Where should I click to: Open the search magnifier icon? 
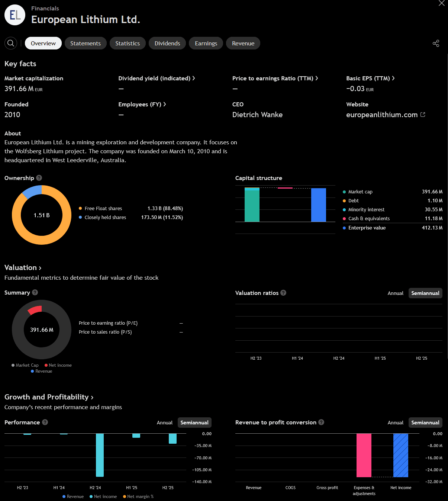tap(11, 43)
